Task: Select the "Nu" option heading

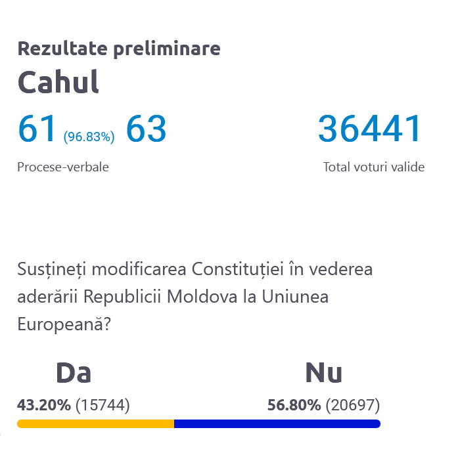Action: [323, 373]
